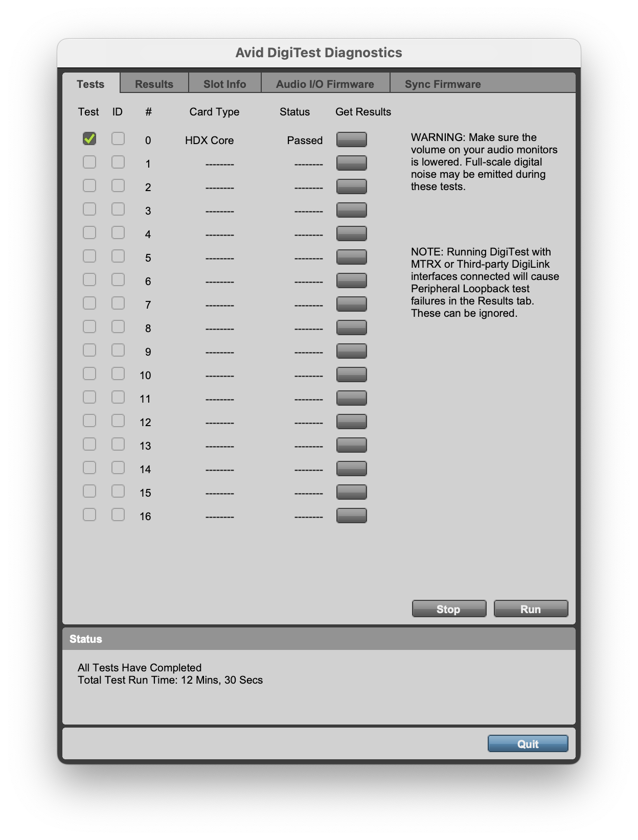Check the ID checkbox for slot 8

coord(118,326)
